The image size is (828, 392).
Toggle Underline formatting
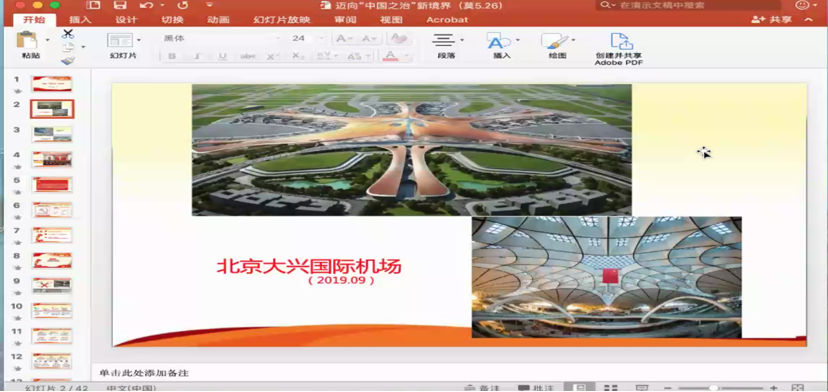(x=222, y=56)
